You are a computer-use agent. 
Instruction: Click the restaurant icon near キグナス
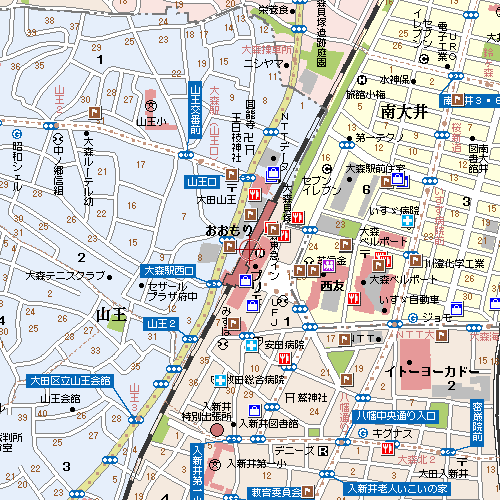pyautogui.click(x=388, y=448)
